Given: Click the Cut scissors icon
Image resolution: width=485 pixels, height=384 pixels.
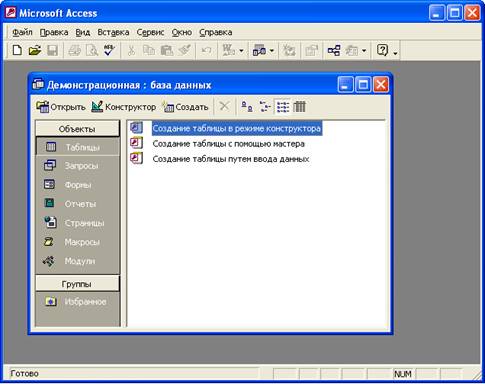Looking at the screenshot, I should click(131, 50).
